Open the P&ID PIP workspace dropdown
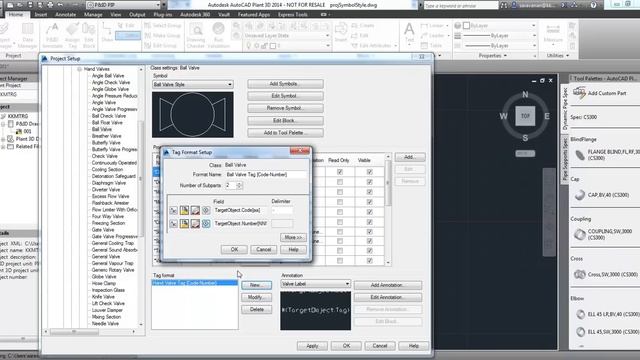The width and height of the screenshot is (640, 360). [124, 5]
